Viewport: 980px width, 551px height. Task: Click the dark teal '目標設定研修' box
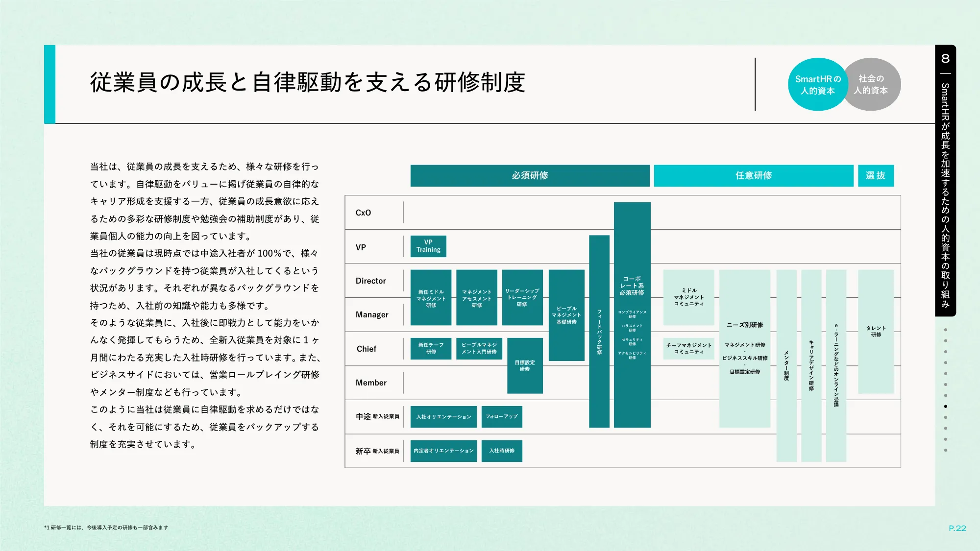pos(525,365)
